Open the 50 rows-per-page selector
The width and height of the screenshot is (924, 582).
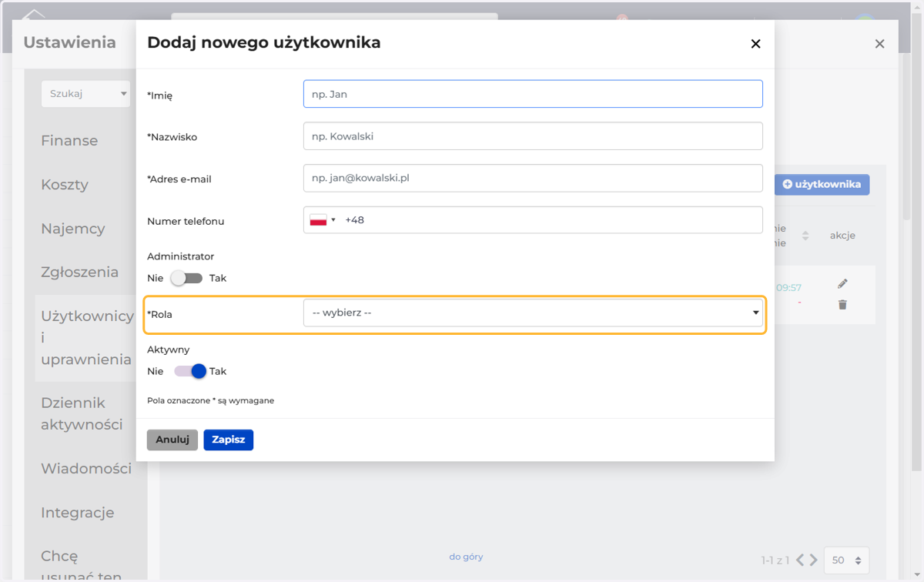846,560
